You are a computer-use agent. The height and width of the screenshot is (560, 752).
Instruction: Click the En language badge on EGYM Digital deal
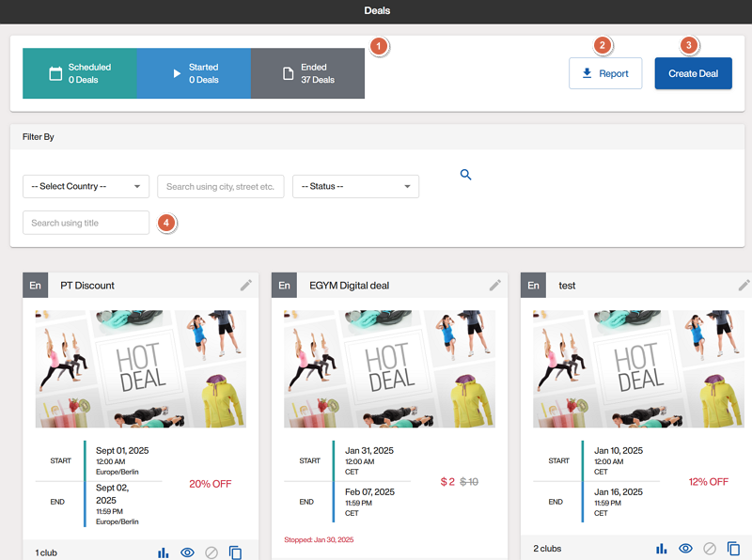pyautogui.click(x=284, y=286)
